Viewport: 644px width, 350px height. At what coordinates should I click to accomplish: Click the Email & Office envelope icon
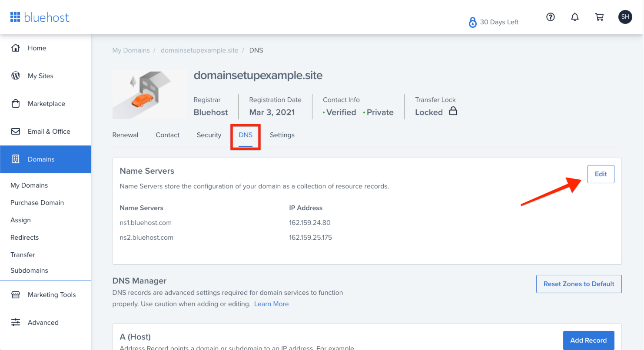[16, 131]
